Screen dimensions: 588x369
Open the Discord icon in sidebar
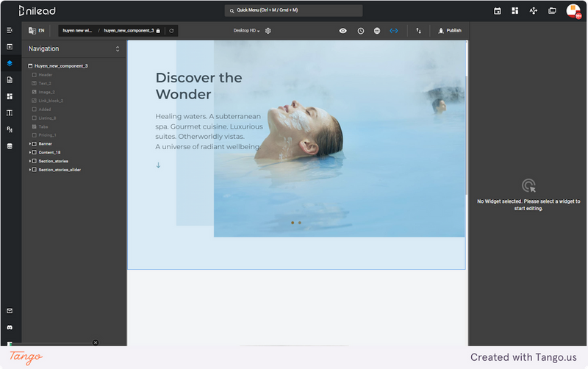[10, 327]
